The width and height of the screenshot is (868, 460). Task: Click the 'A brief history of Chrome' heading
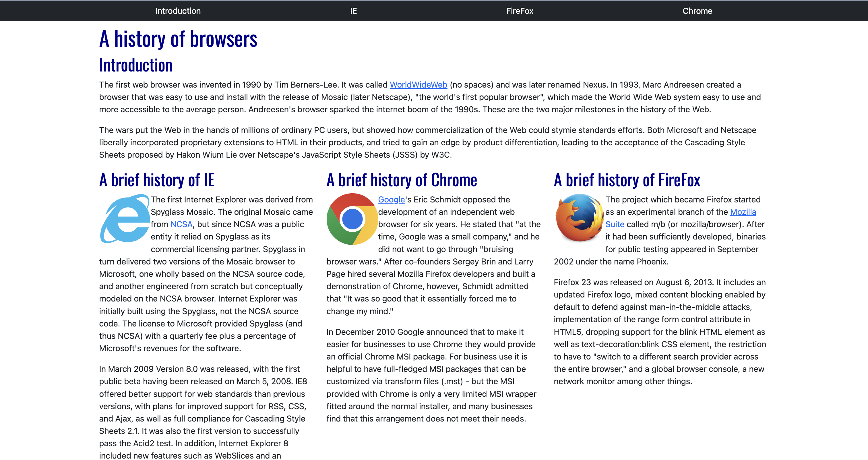tap(402, 180)
